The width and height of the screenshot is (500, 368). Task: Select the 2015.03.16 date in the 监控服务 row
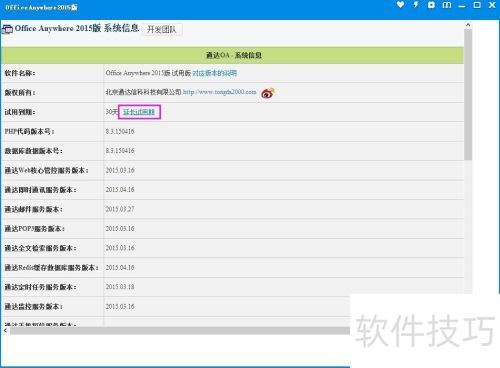click(x=120, y=306)
